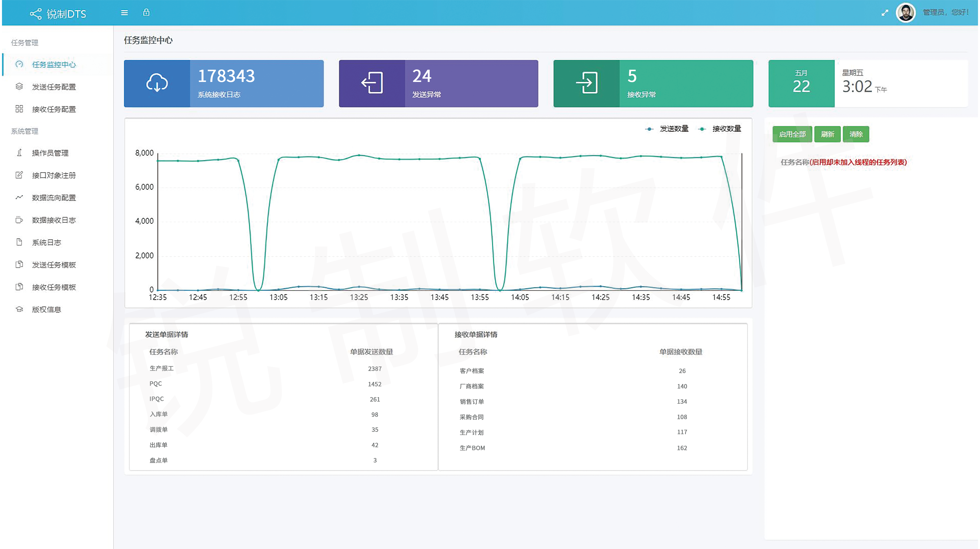Screen dimensions: 980x549
Task: Open 接收任务配置 in sidebar
Action: coord(54,110)
